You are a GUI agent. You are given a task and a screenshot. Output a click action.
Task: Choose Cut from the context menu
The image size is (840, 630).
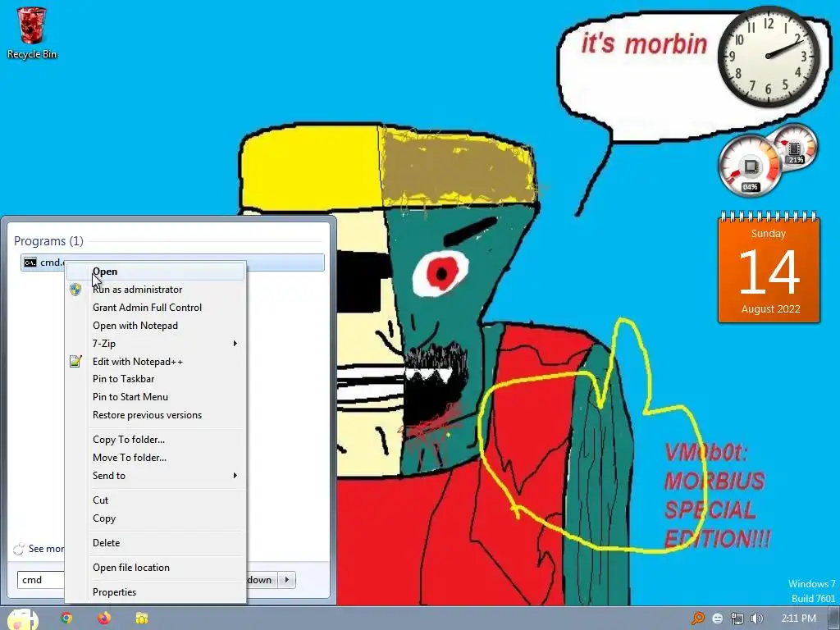[x=155, y=500]
